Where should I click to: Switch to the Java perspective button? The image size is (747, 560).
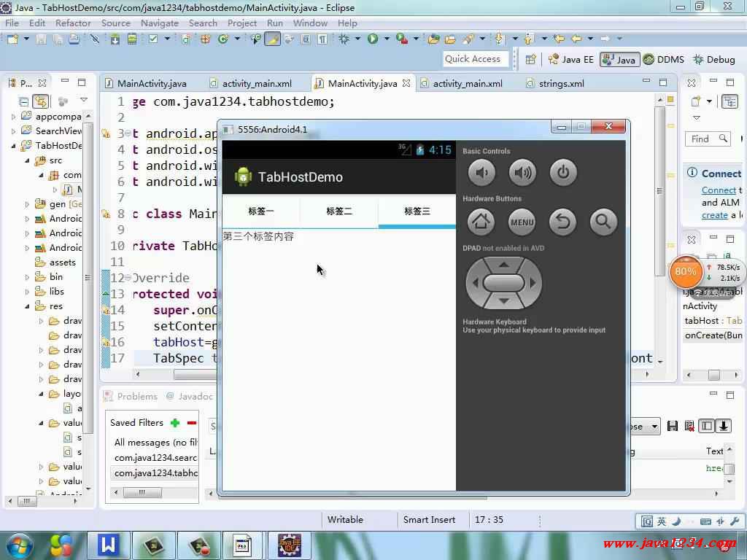[619, 60]
